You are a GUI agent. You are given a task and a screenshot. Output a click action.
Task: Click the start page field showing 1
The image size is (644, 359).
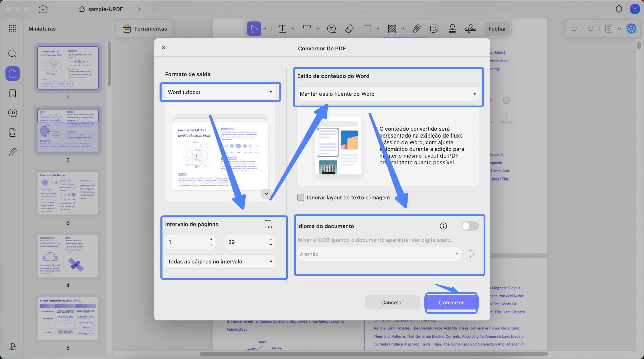pyautogui.click(x=190, y=242)
